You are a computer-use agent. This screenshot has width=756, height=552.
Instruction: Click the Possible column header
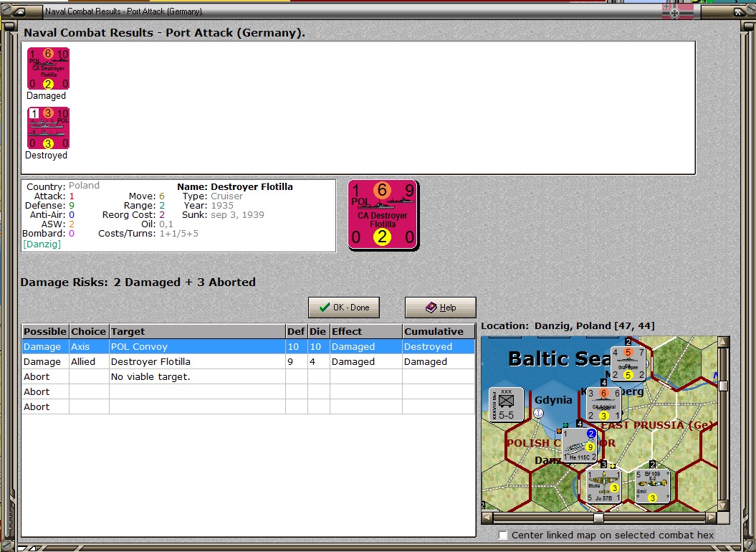pos(45,331)
